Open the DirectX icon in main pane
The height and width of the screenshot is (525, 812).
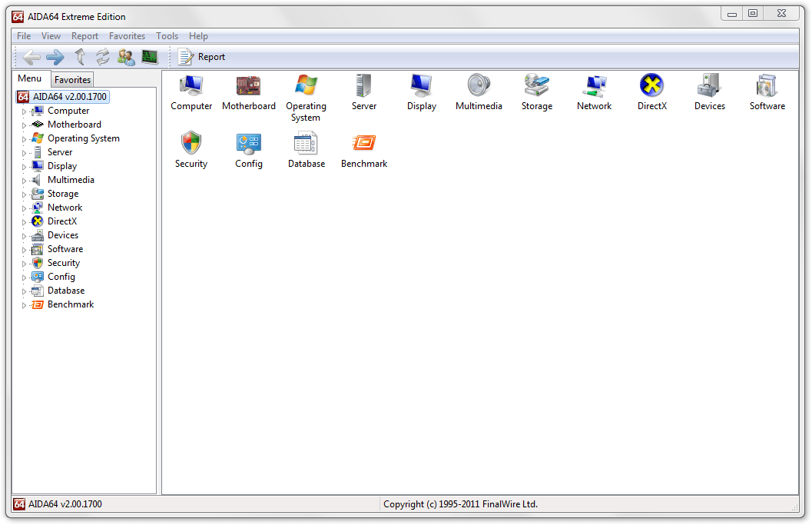tap(651, 85)
